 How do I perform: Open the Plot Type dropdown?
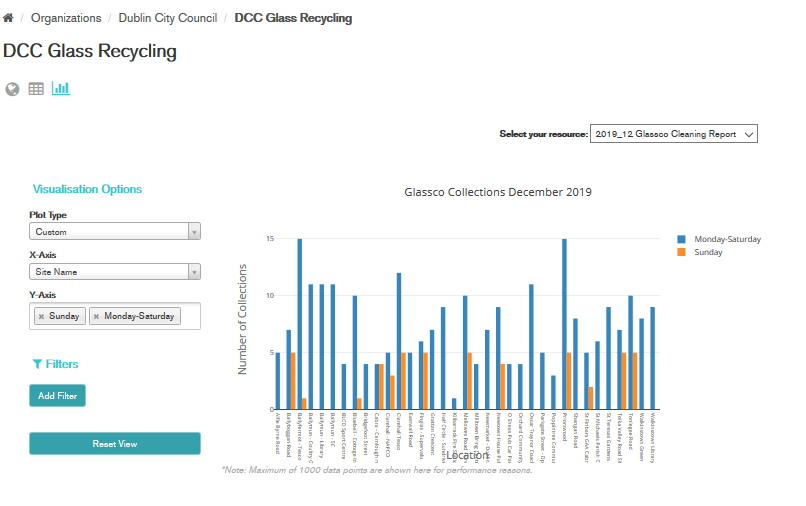tap(114, 232)
